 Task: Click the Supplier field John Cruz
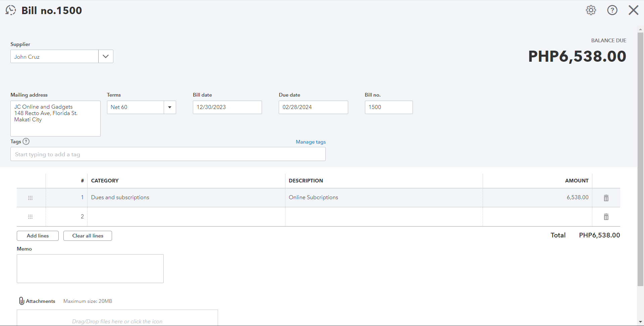click(x=54, y=56)
